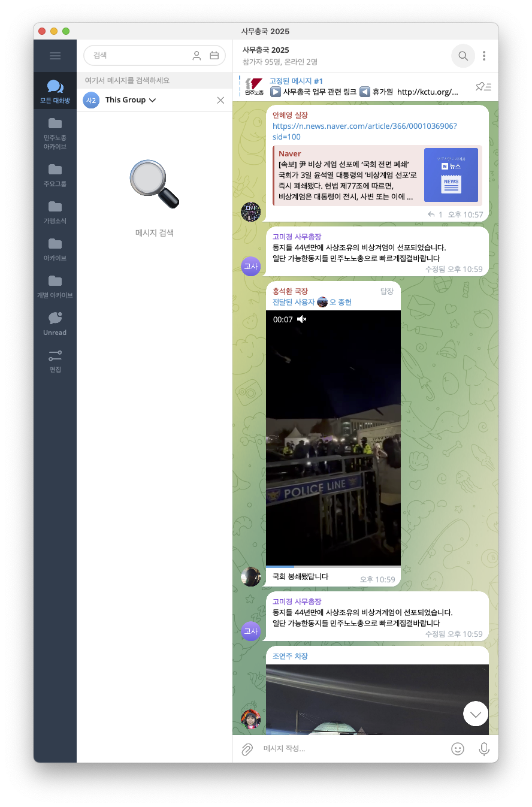Click the paperclip attach file icon

click(247, 749)
